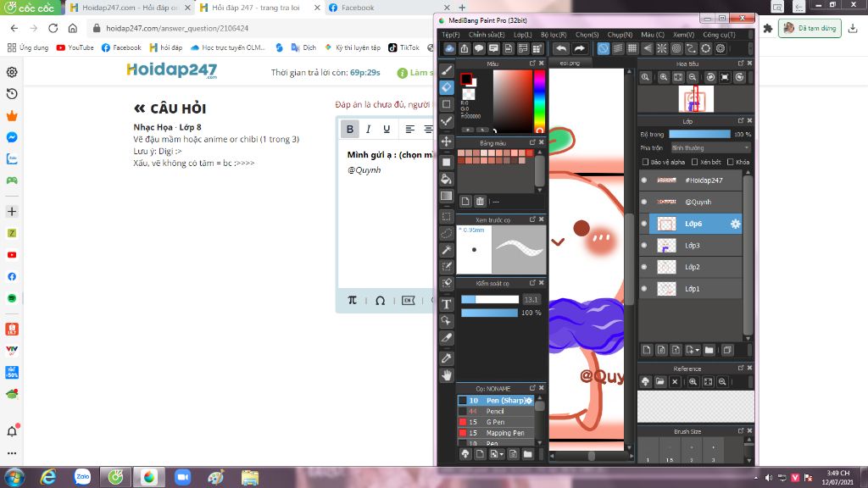Viewport: 868px width, 488px height.
Task: Switch to Hoidap247.com browser tab
Action: point(130,8)
